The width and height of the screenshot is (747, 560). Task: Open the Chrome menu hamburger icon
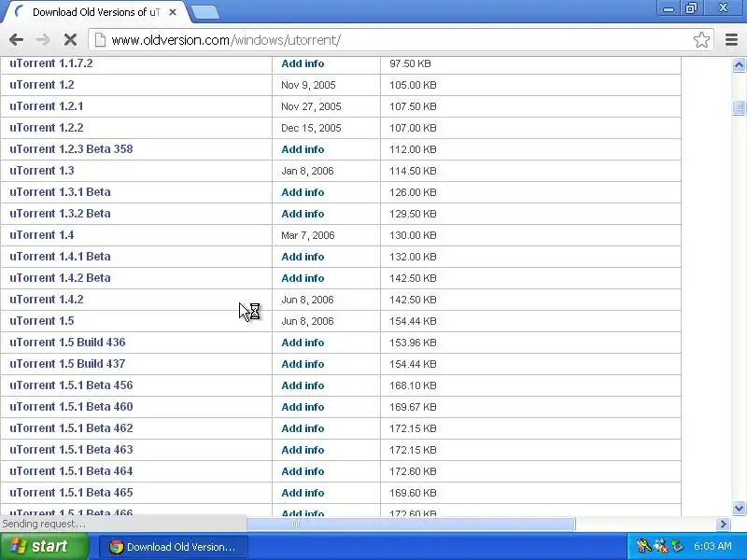[x=731, y=39]
